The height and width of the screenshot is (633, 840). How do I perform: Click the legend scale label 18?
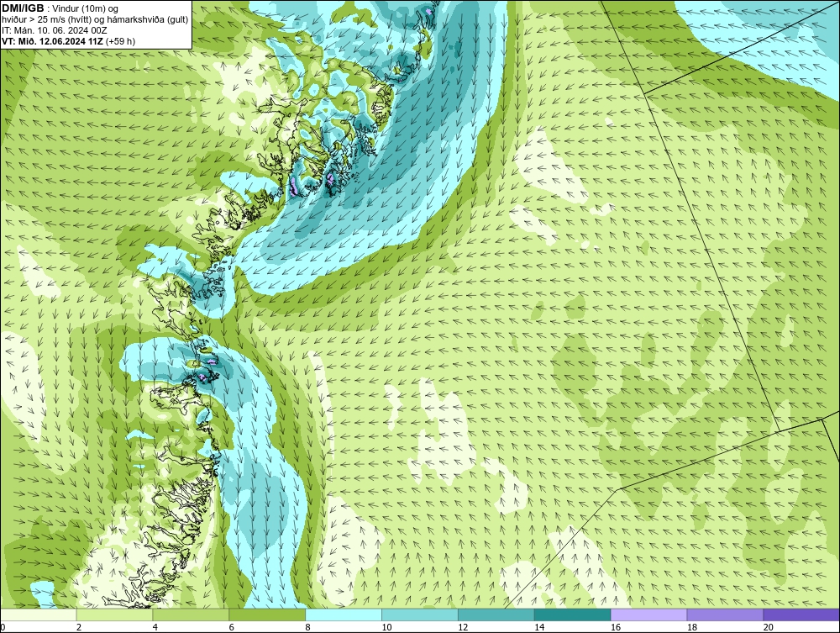pos(692,627)
